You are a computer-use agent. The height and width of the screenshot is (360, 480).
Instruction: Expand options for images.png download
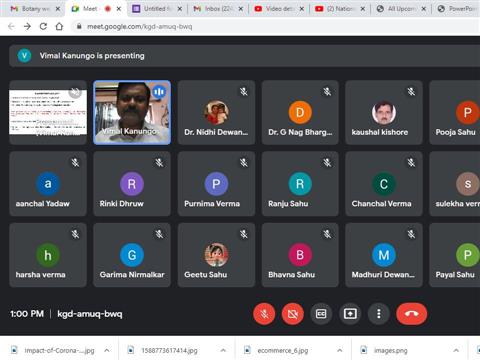point(456,350)
